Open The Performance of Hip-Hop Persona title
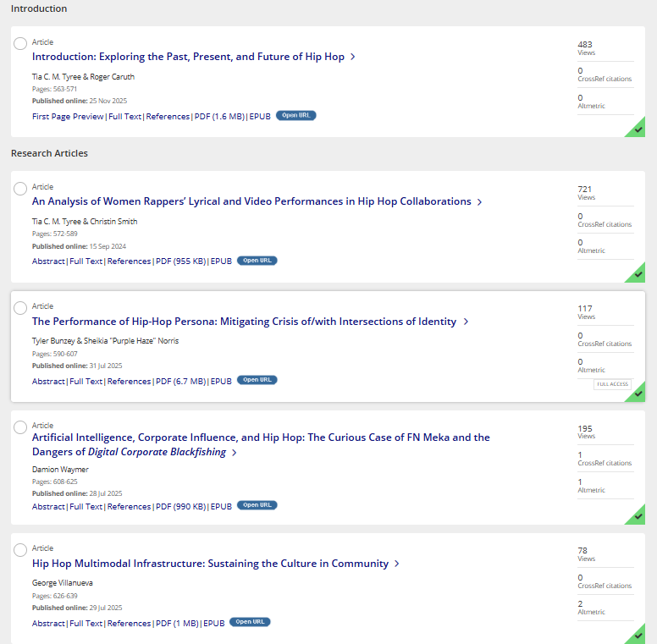 [244, 322]
